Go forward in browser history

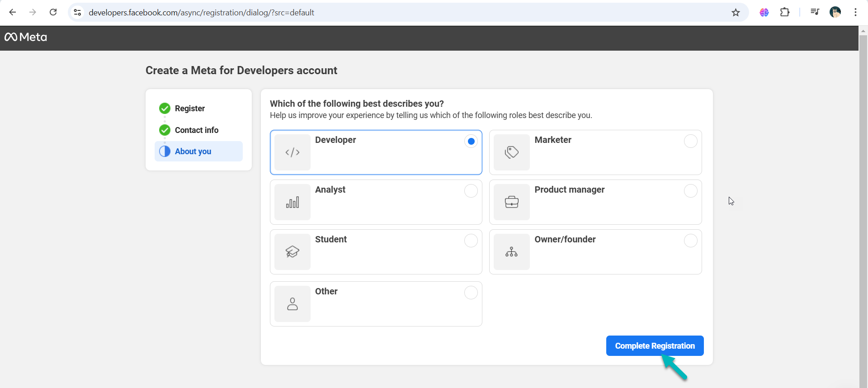(x=33, y=12)
